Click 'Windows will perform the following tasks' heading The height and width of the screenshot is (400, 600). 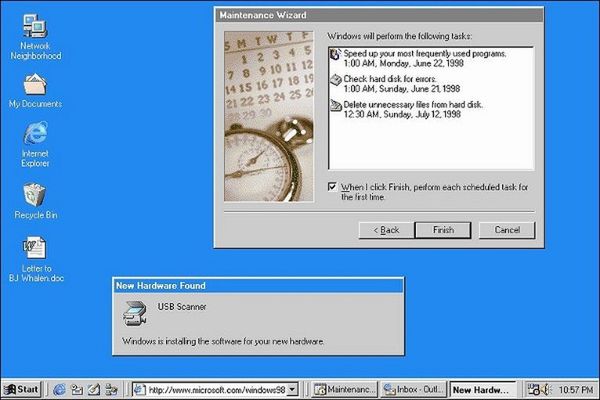click(399, 36)
